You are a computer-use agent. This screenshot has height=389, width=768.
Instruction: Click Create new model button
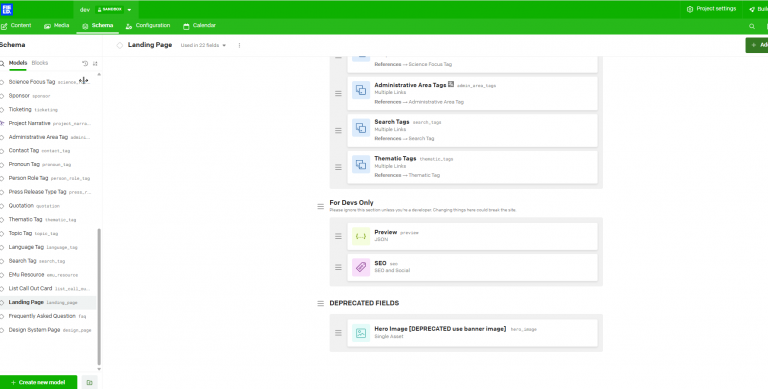tap(38, 382)
